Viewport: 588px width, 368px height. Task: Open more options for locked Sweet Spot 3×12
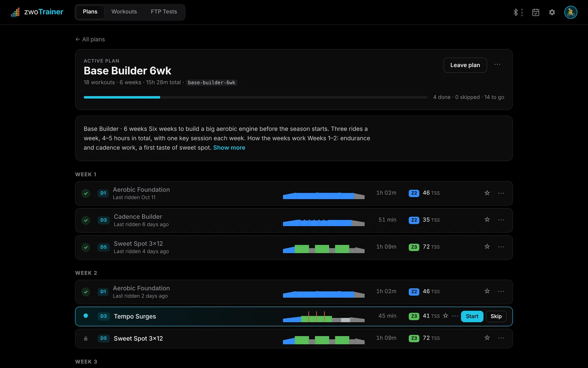(x=501, y=338)
